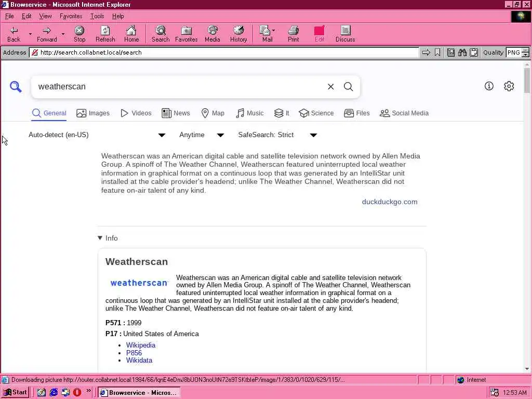Open the Help menu
Viewport: 532px width, 399px height.
click(x=118, y=16)
